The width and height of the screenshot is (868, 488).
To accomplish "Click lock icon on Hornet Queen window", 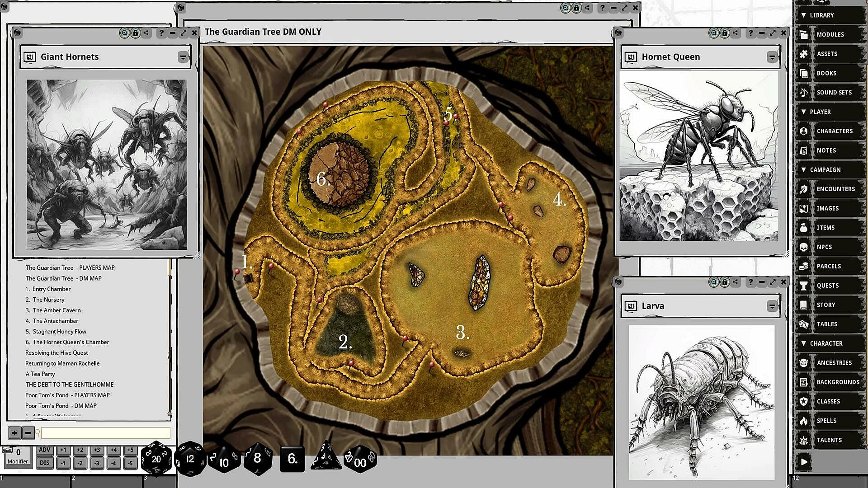I will pos(725,33).
